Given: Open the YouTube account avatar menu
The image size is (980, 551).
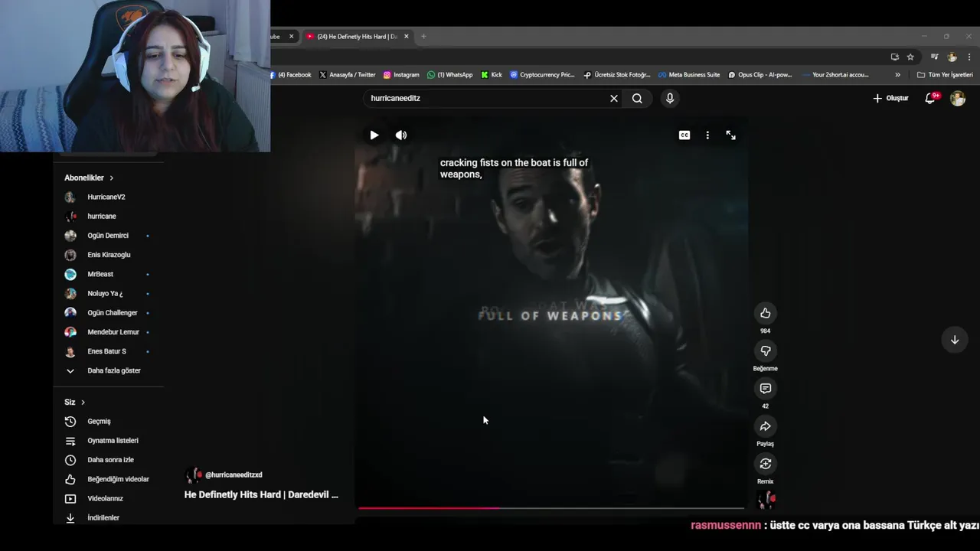Looking at the screenshot, I should [x=958, y=98].
